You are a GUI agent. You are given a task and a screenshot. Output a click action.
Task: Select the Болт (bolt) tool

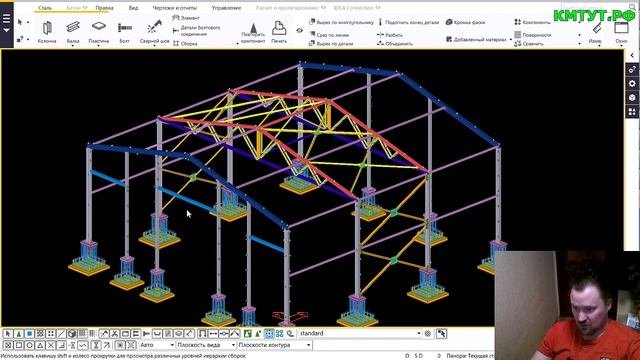click(124, 32)
